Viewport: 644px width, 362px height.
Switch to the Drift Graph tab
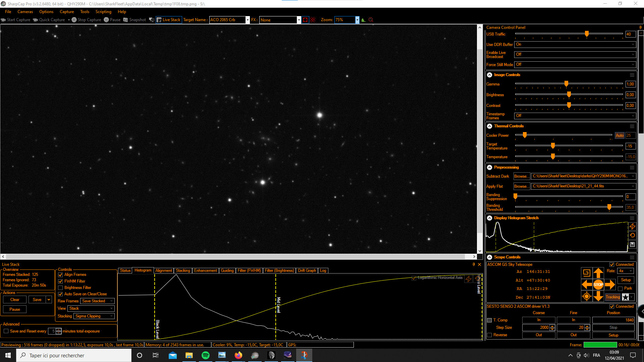tap(307, 270)
